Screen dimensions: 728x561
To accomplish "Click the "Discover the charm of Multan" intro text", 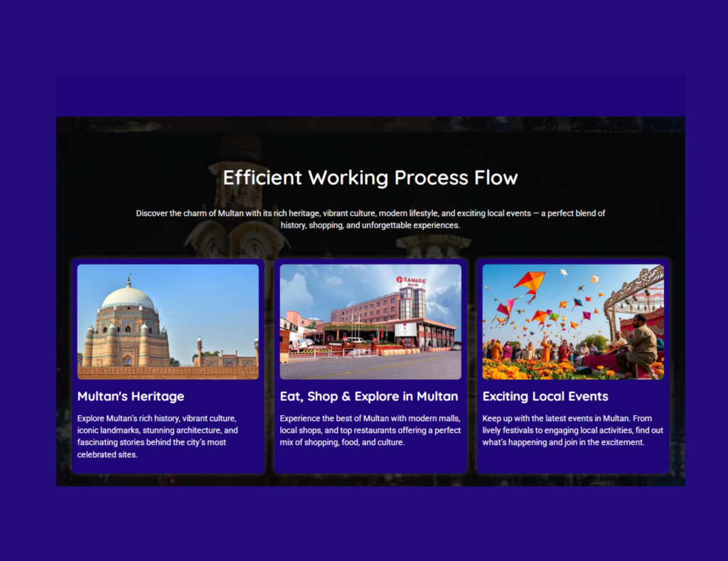I will pos(370,219).
